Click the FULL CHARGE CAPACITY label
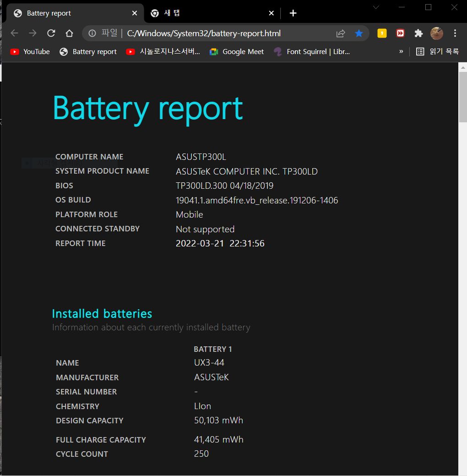The width and height of the screenshot is (467, 476). point(101,440)
